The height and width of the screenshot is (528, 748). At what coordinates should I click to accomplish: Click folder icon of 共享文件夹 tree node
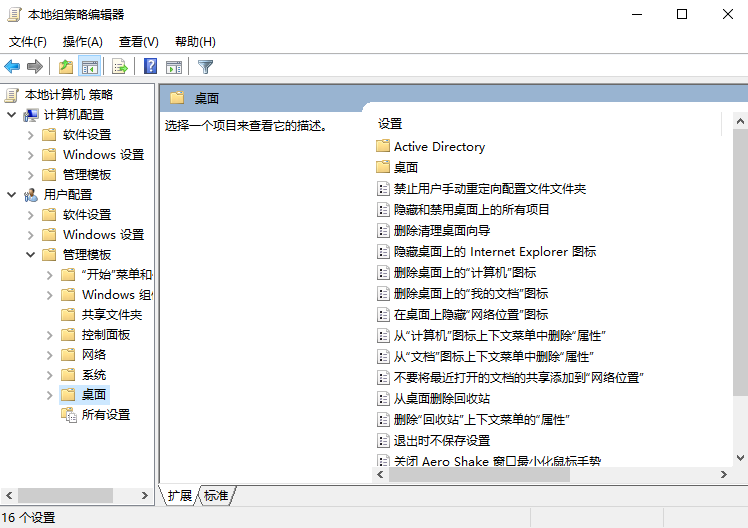[68, 315]
